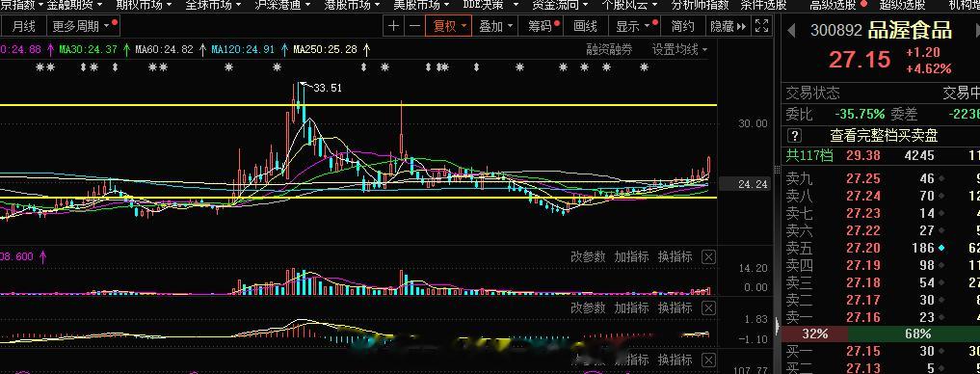Open the 金融期货 menu
Viewport: 980px width, 374px height.
[x=74, y=5]
